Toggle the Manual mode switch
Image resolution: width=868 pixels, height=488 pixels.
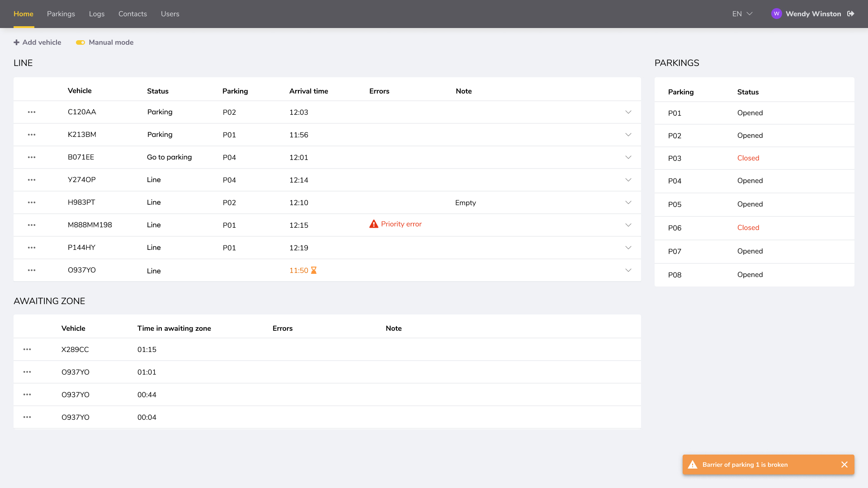(x=80, y=42)
